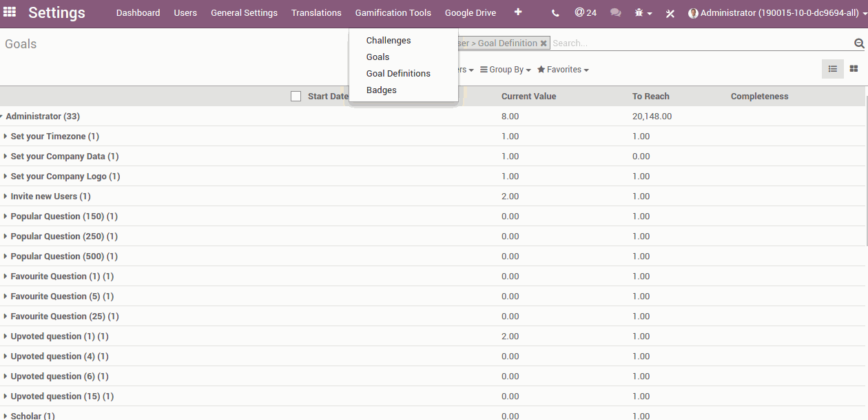Click the 2.00 value for Upvoted question (1)

510,337
